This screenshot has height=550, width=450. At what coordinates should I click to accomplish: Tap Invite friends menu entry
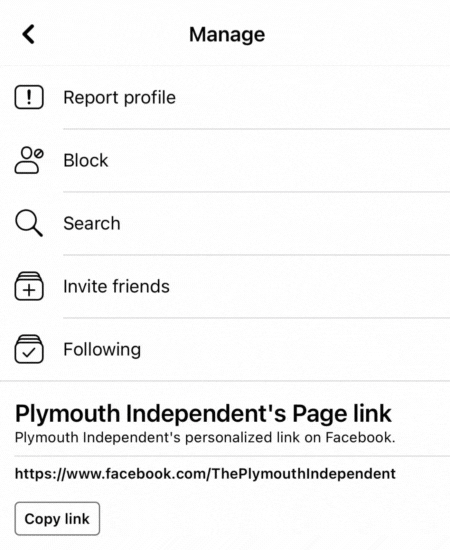(x=225, y=286)
